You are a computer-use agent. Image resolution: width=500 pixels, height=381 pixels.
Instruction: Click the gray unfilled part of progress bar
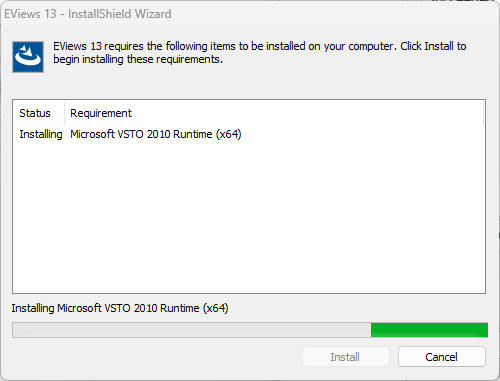click(192, 330)
